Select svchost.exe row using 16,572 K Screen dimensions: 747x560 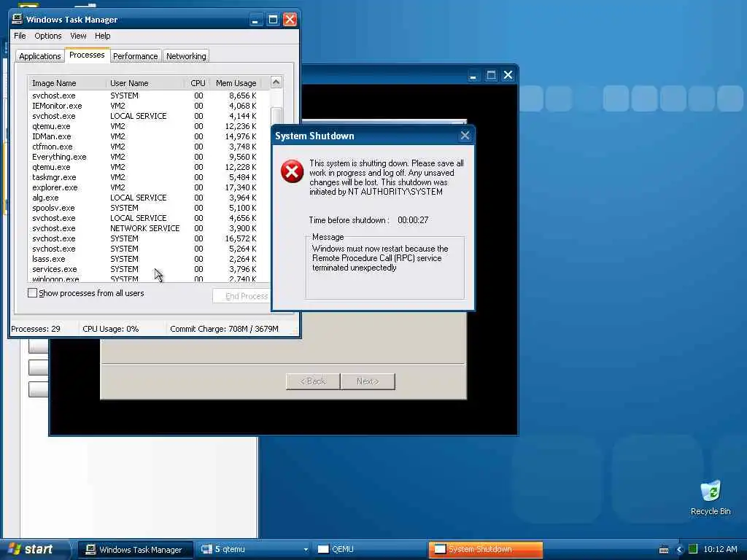[x=149, y=238]
